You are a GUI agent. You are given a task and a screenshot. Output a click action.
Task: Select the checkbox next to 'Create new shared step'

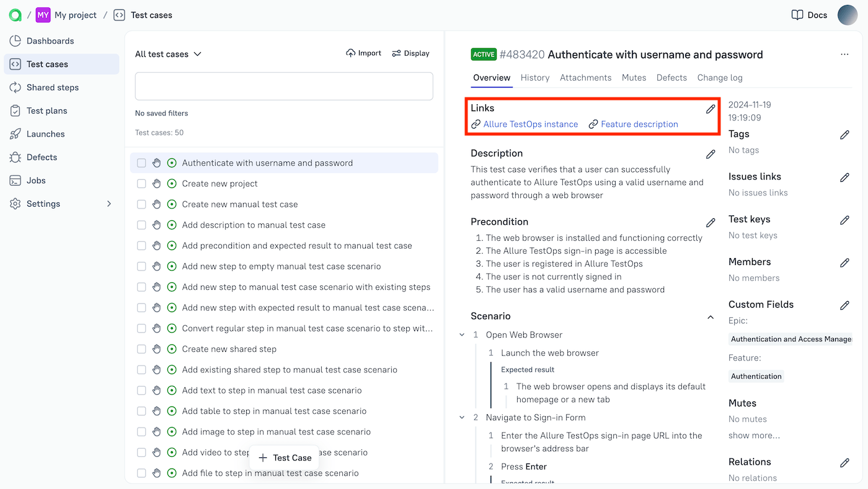140,349
